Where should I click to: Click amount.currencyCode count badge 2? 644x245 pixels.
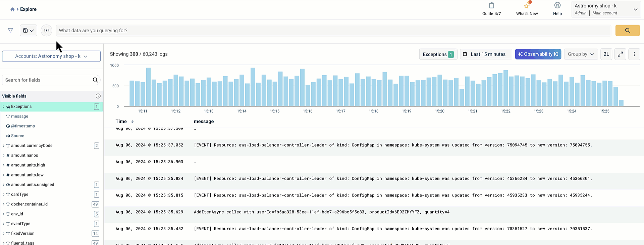click(x=96, y=146)
